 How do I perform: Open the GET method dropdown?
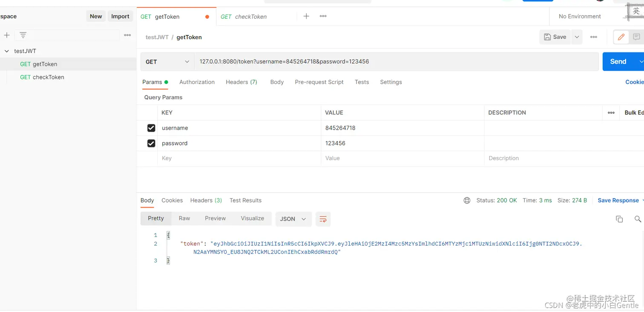pos(167,62)
